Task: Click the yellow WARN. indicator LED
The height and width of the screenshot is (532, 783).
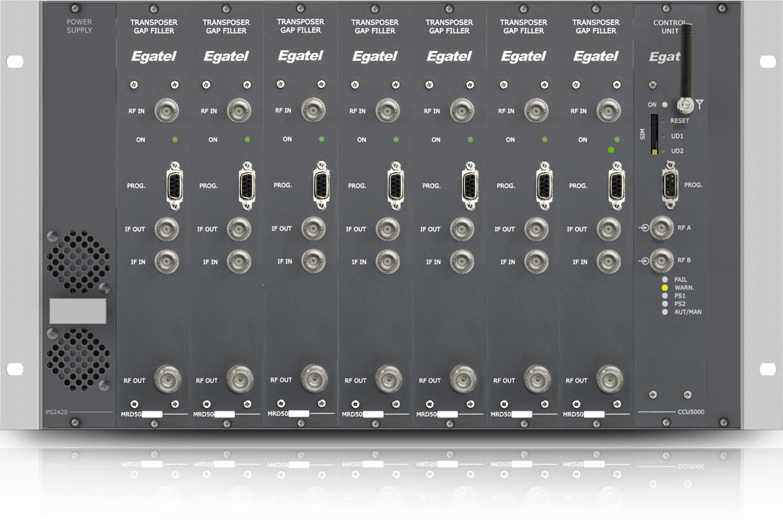Action: pos(664,287)
